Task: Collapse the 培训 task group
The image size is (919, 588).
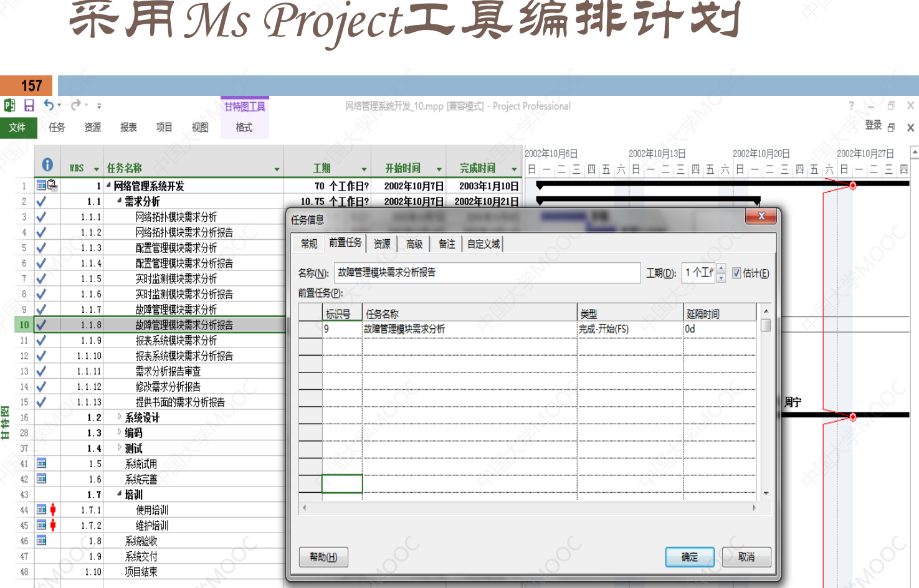Action: (x=120, y=493)
